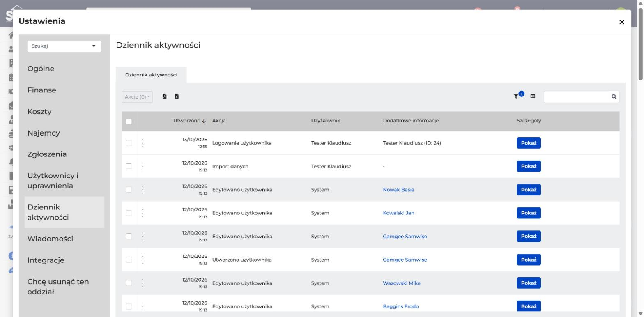Open the Kowalski Jan link
Image resolution: width=644 pixels, height=317 pixels.
(398, 213)
